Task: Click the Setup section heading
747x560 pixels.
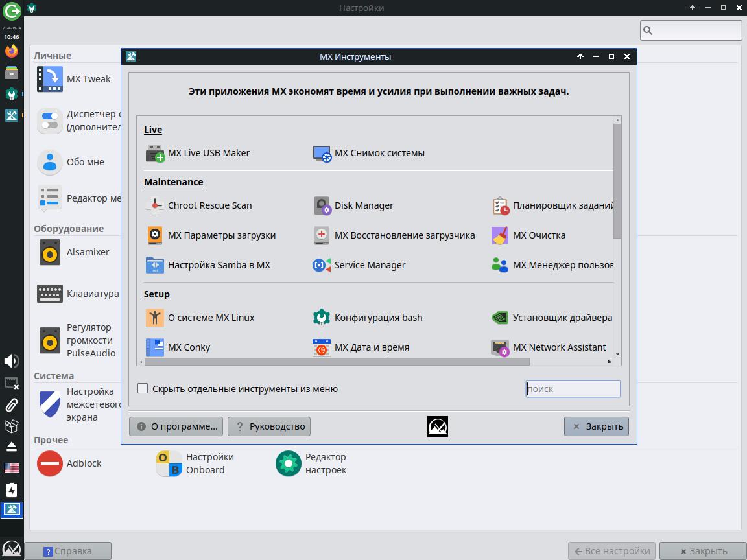Action: (157, 294)
